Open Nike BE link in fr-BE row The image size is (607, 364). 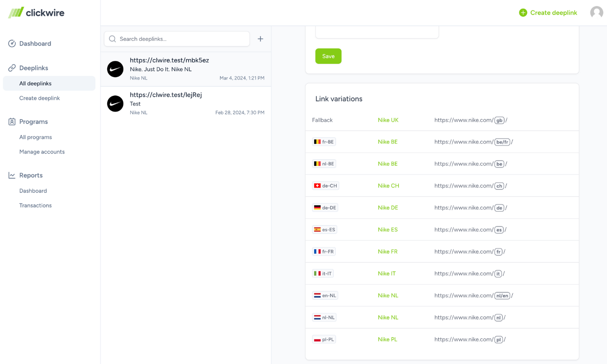pyautogui.click(x=388, y=142)
